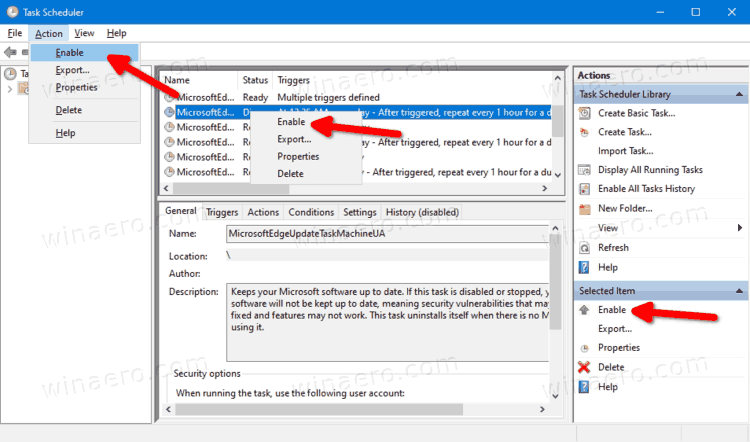Viewport: 750px width, 442px height.
Task: Click the Create Basic Task icon
Action: [585, 113]
